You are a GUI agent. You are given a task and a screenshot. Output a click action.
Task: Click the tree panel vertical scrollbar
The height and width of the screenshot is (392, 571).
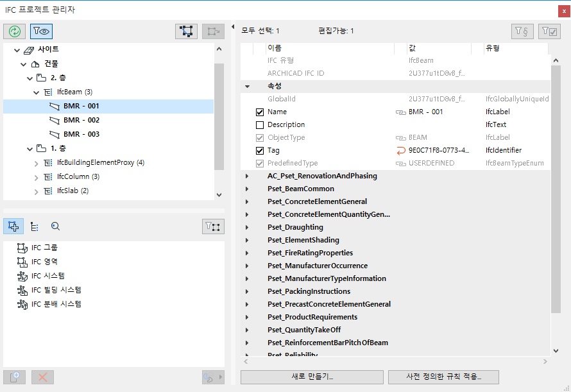coord(219,117)
